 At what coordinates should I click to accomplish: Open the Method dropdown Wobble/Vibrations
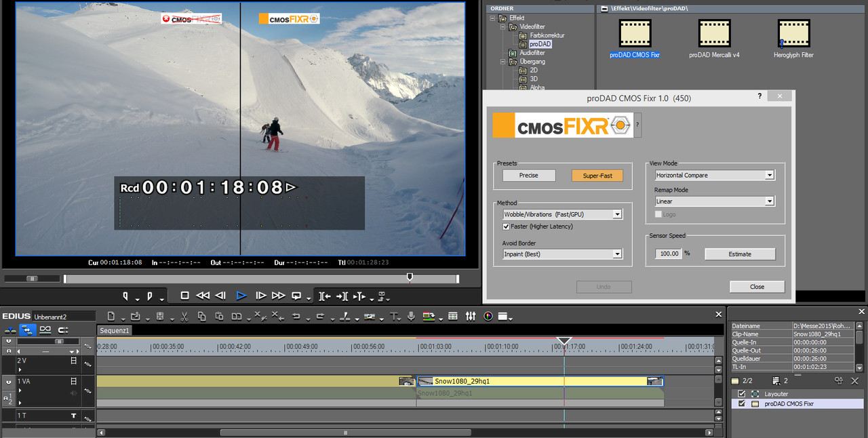pos(562,214)
